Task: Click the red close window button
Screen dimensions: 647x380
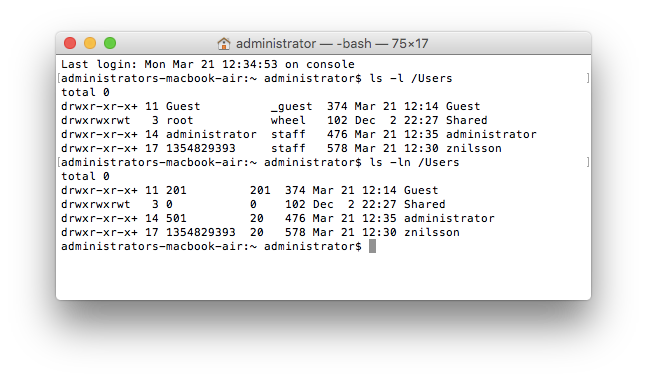Action: 70,43
